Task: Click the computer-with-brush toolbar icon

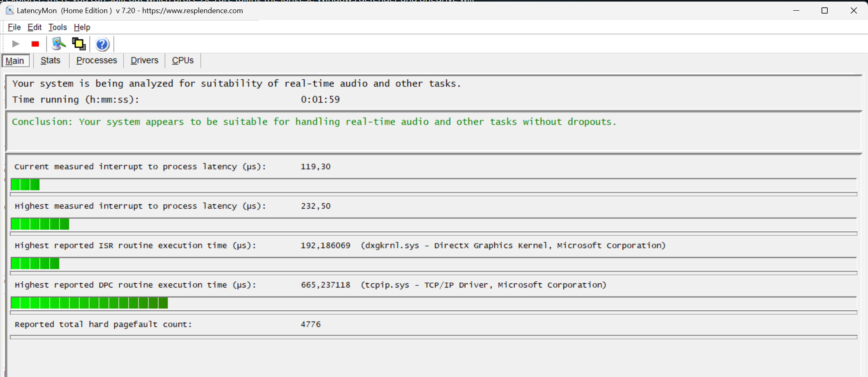Action: (59, 44)
